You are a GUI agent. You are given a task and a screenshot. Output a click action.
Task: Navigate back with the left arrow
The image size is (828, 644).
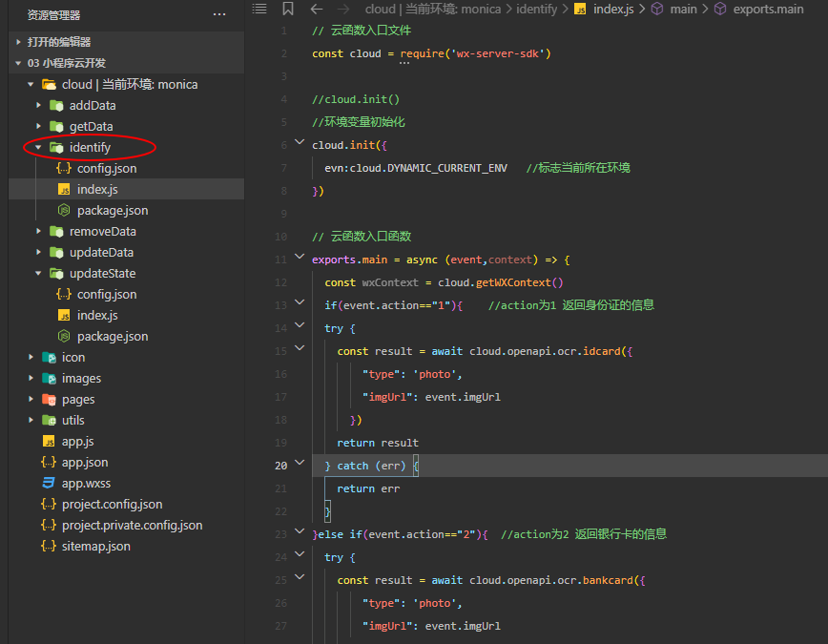[x=317, y=9]
